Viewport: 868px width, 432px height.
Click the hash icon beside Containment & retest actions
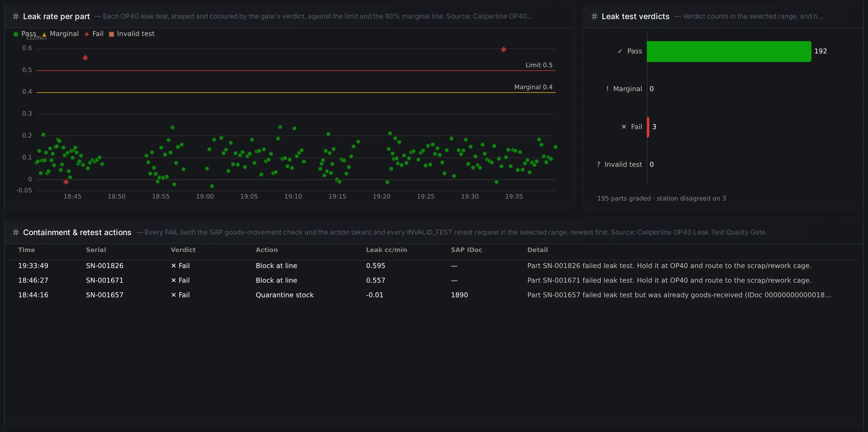coord(15,232)
